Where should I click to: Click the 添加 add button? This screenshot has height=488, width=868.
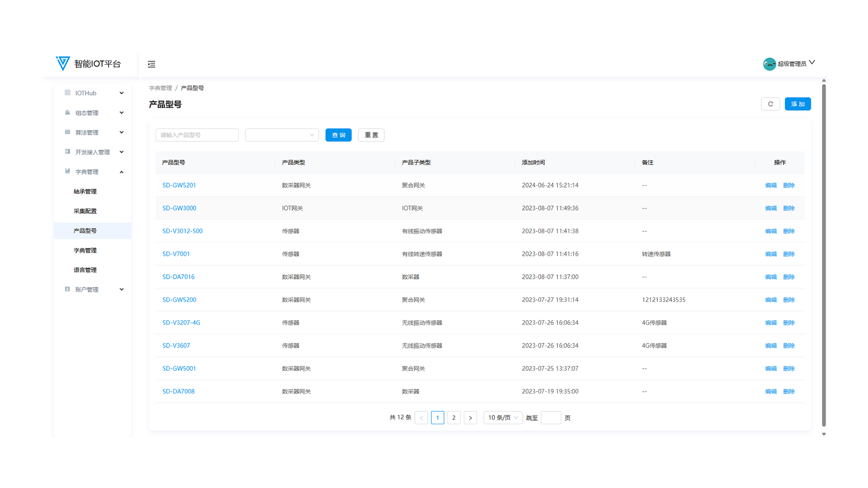pos(797,104)
